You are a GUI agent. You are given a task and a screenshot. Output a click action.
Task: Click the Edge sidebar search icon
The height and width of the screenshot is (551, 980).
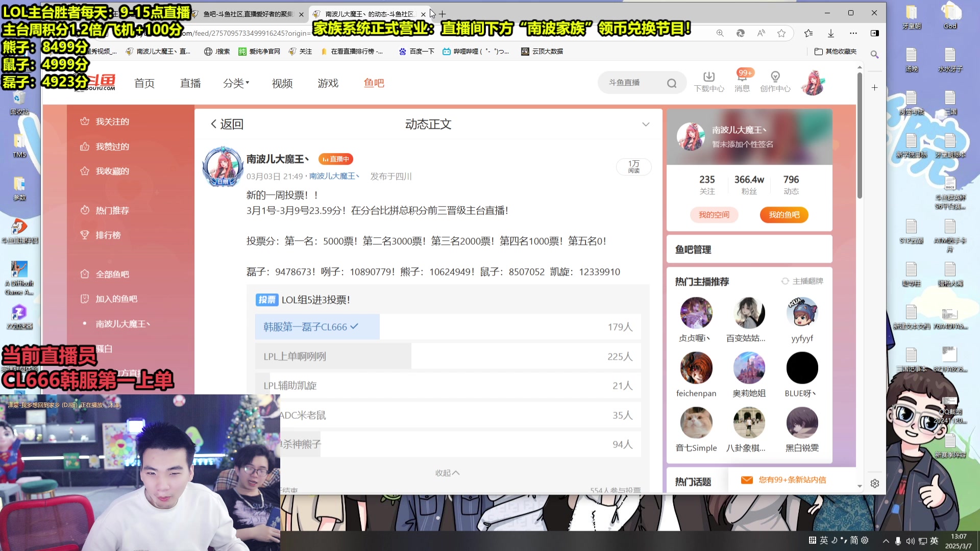874,54
